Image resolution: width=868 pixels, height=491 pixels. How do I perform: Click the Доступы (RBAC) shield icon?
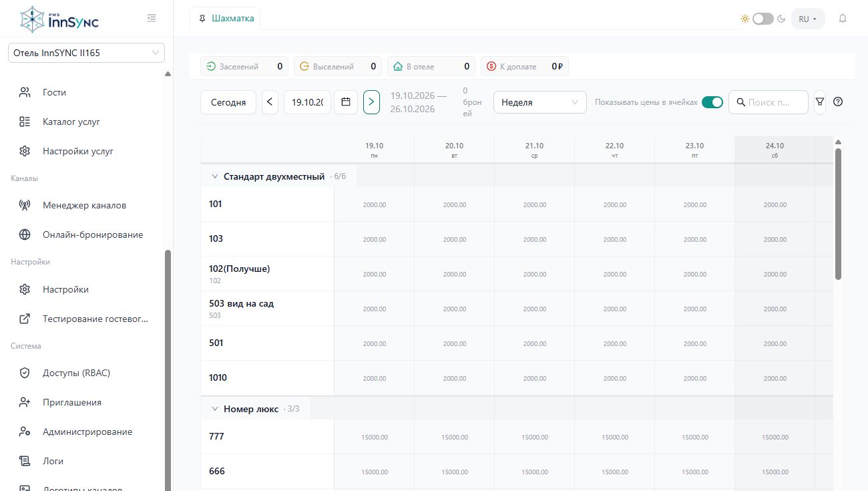pyautogui.click(x=25, y=373)
